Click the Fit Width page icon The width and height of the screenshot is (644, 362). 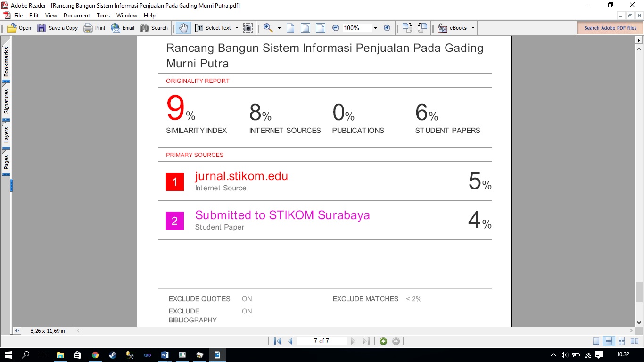point(321,28)
